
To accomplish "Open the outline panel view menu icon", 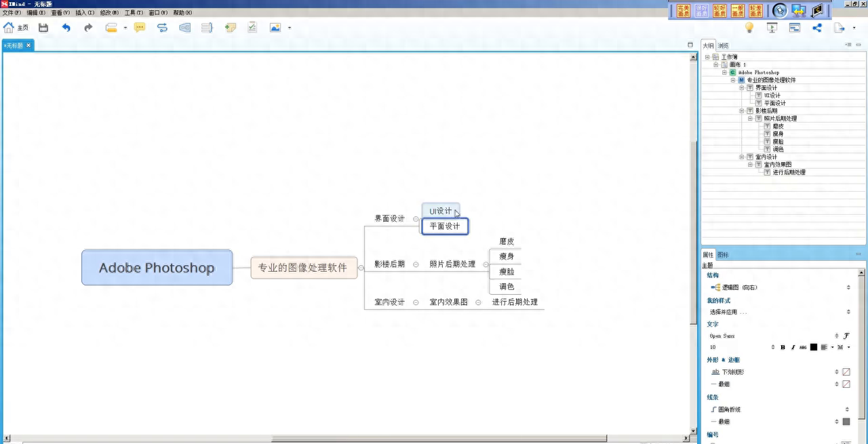I will click(848, 45).
